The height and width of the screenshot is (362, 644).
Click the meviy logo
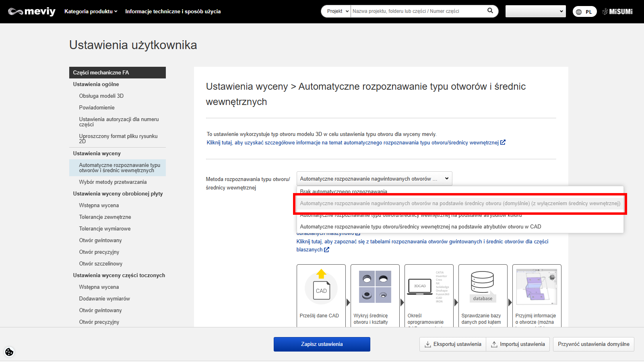32,11
